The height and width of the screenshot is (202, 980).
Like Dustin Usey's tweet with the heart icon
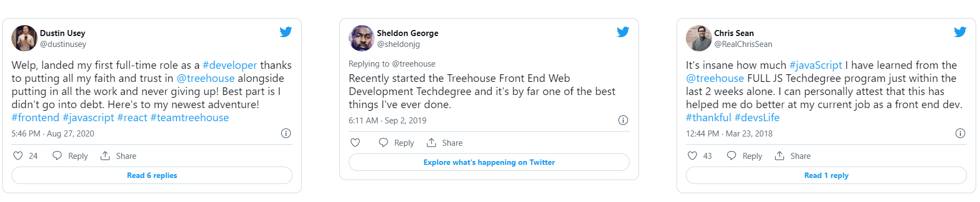pos(18,156)
